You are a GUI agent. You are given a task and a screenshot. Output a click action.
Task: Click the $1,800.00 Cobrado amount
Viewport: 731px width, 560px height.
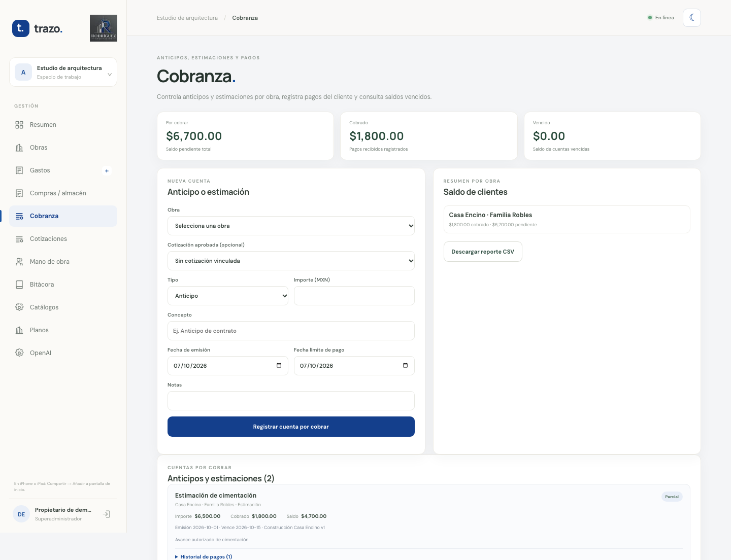pos(377,136)
